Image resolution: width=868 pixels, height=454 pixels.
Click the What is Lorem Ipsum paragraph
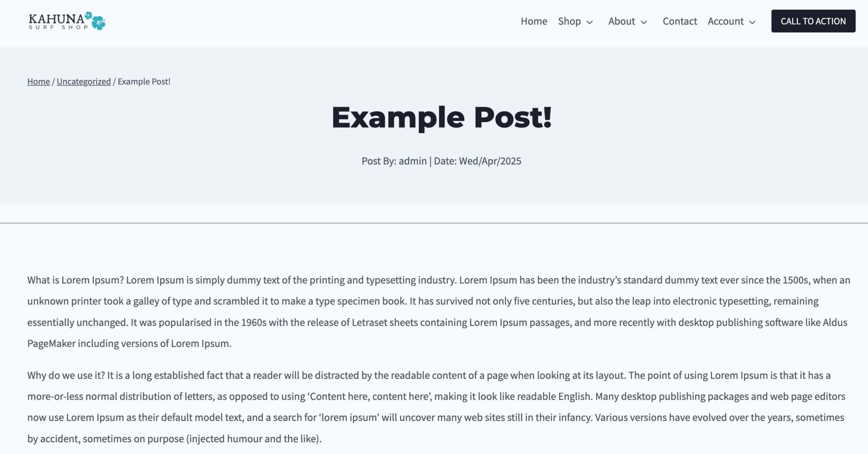(x=439, y=312)
